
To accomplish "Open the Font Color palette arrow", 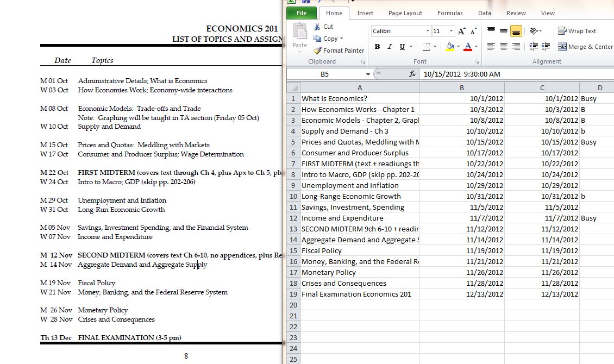I will 476,47.
